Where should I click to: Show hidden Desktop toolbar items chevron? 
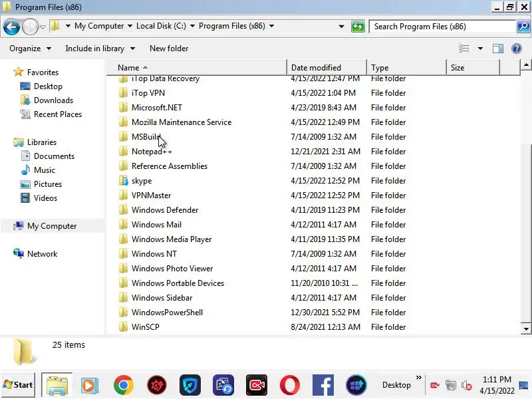(419, 378)
